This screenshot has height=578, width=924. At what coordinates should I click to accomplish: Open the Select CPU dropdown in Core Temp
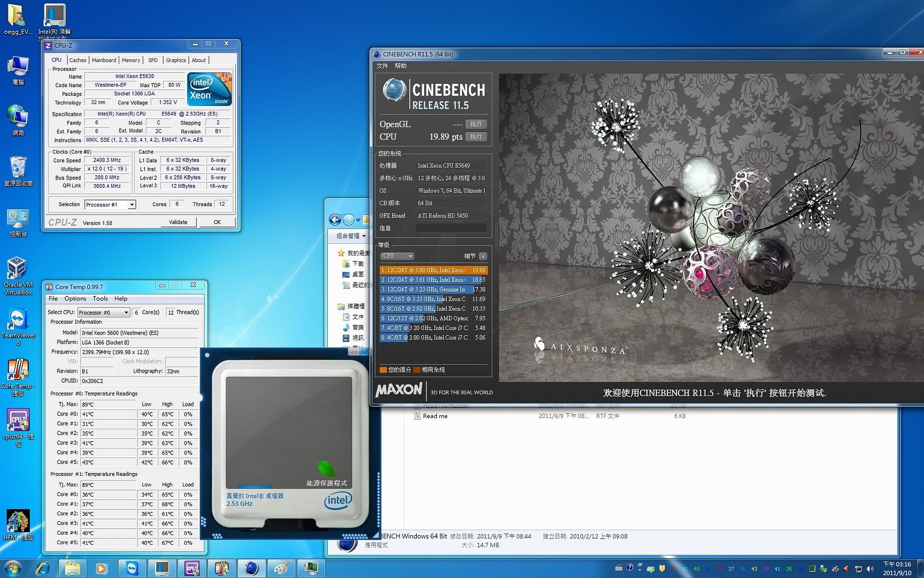(104, 312)
